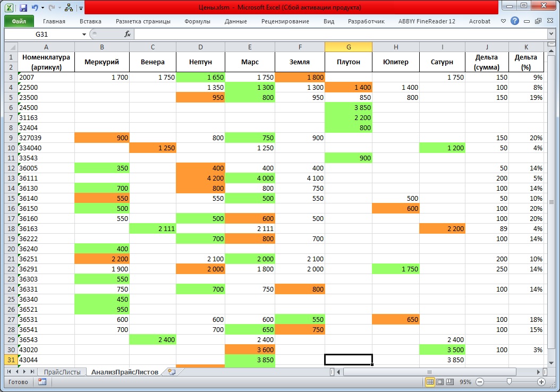560x392 pixels.
Task: Click the orange cell 1 800 in Земля column
Action: [300, 77]
